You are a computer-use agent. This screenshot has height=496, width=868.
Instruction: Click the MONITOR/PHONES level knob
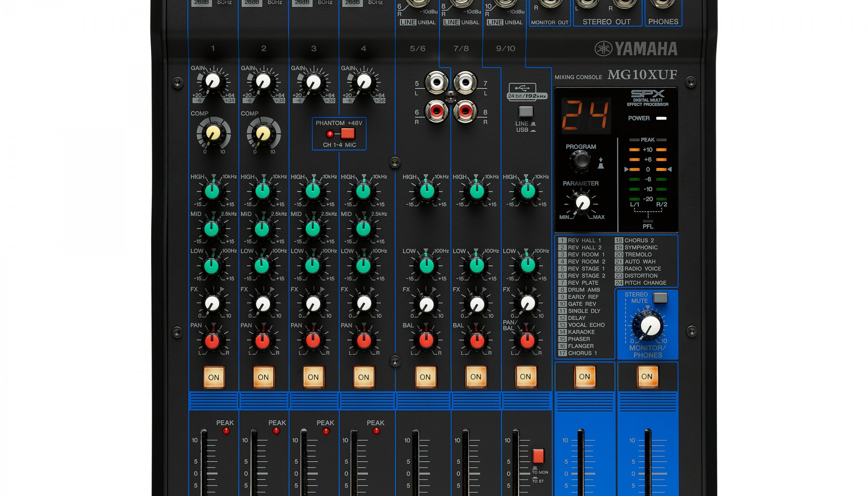pos(649,326)
